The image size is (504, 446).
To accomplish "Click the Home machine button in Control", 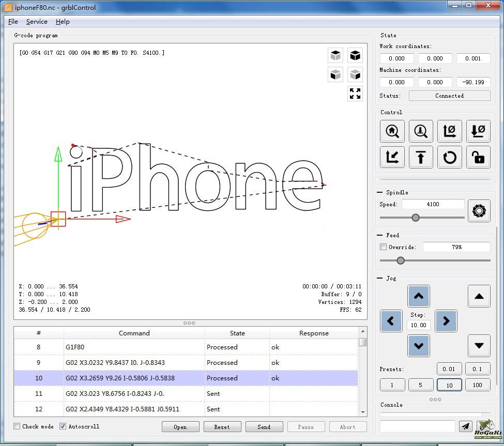I will (x=392, y=131).
